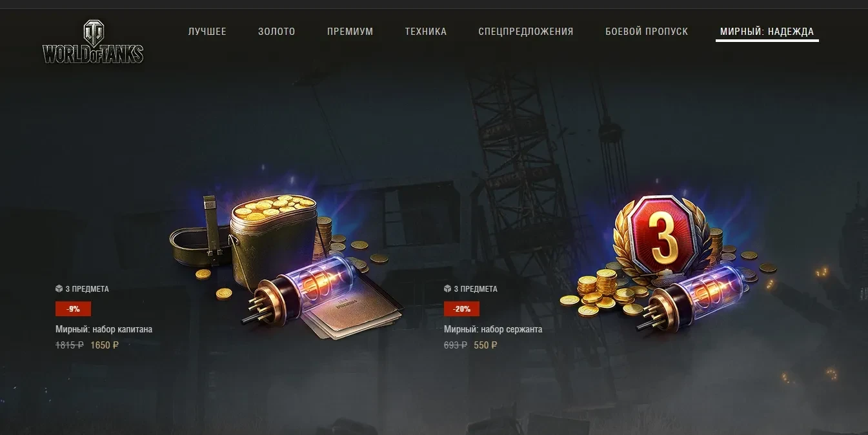Open the Мирный: набор сержанта link
This screenshot has width=868, height=435.
tap(493, 329)
